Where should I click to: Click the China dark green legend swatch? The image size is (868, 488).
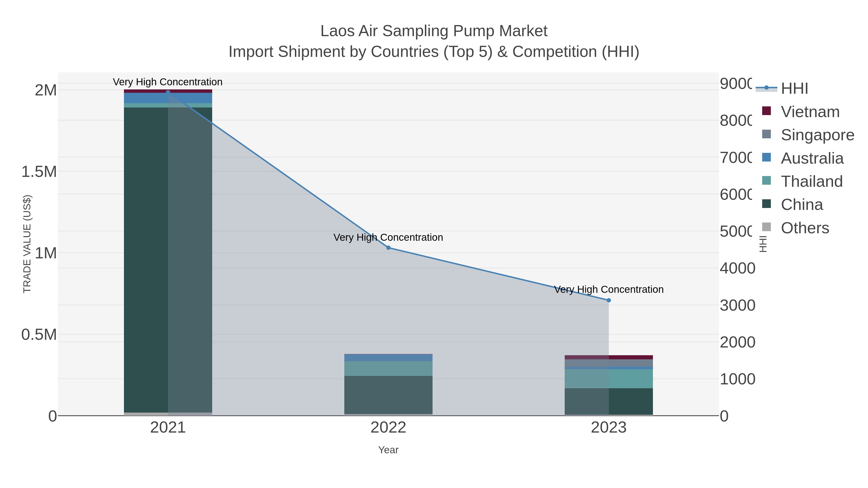point(766,204)
